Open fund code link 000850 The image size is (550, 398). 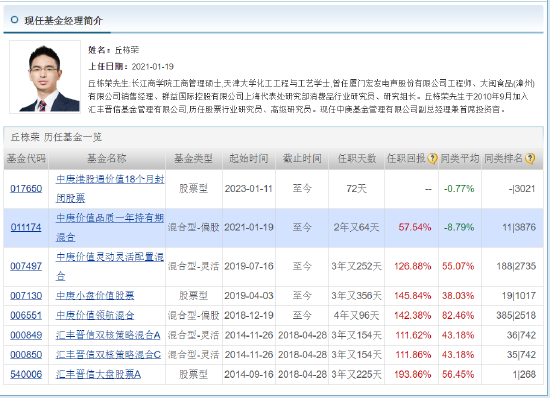[x=26, y=355]
